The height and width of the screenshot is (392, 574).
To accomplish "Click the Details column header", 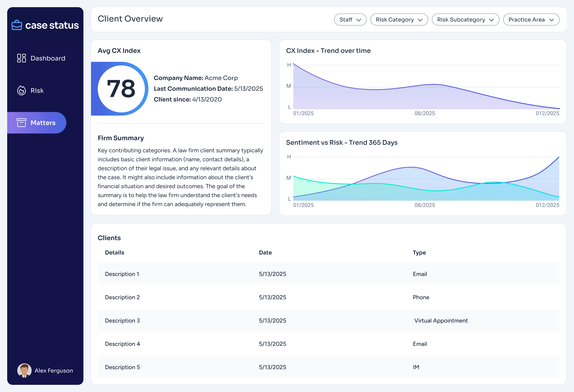I will (x=115, y=253).
